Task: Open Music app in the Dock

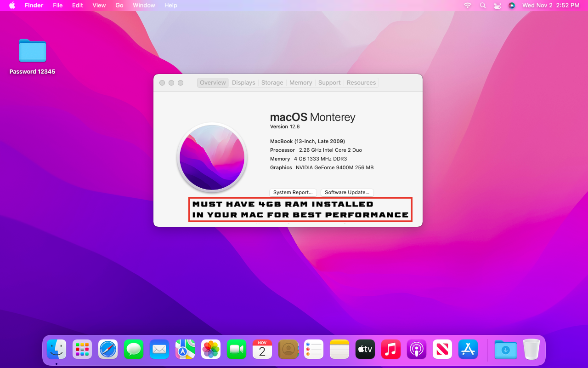Action: click(x=391, y=350)
